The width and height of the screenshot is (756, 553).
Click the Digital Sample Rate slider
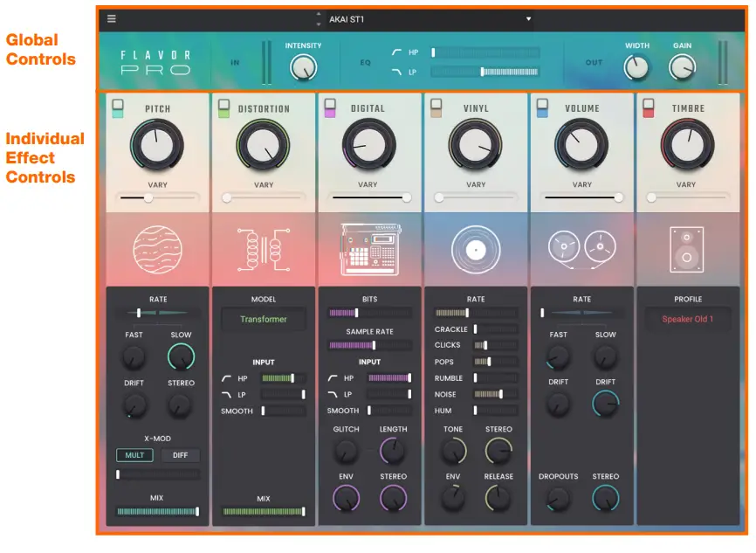370,345
